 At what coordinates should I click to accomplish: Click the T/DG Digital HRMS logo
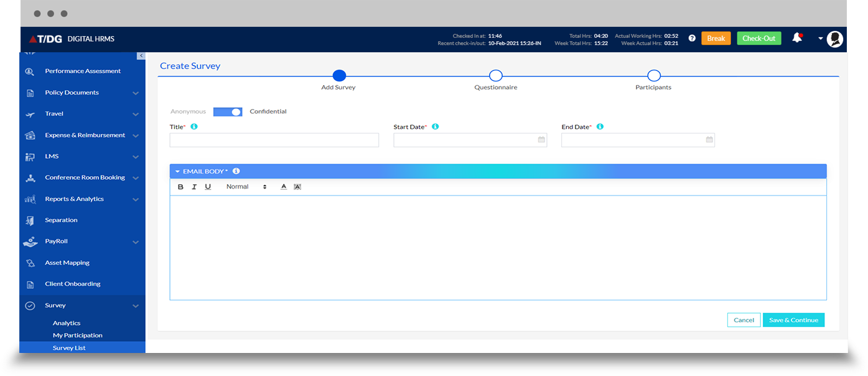(x=71, y=39)
